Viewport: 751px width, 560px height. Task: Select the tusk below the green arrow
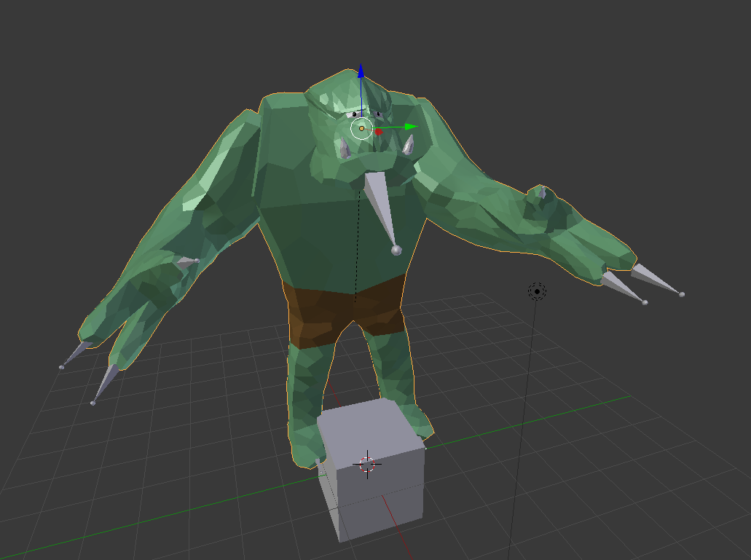(408, 143)
